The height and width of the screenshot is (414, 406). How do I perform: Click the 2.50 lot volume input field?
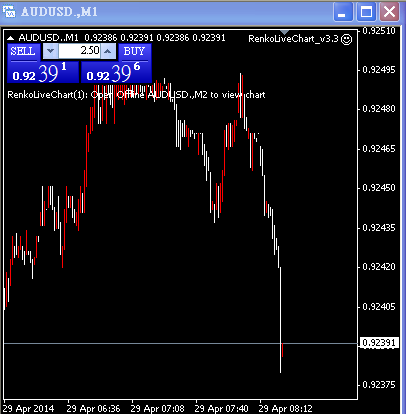click(79, 51)
